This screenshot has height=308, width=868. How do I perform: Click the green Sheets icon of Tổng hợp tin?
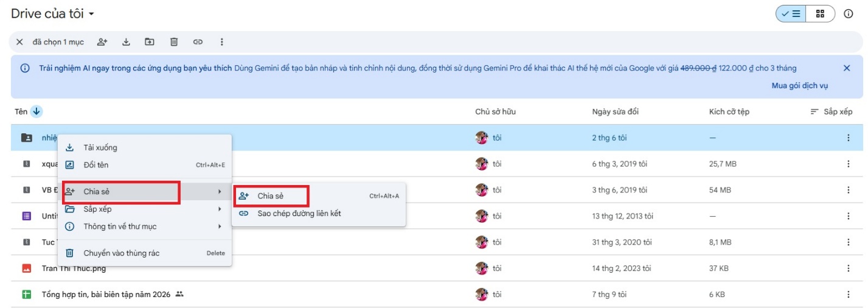pos(26,295)
